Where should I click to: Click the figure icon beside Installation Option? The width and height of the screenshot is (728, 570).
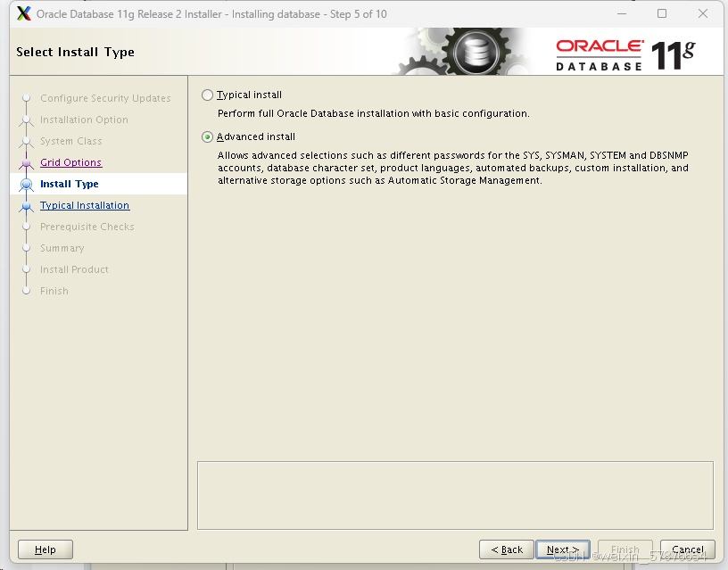(x=27, y=120)
